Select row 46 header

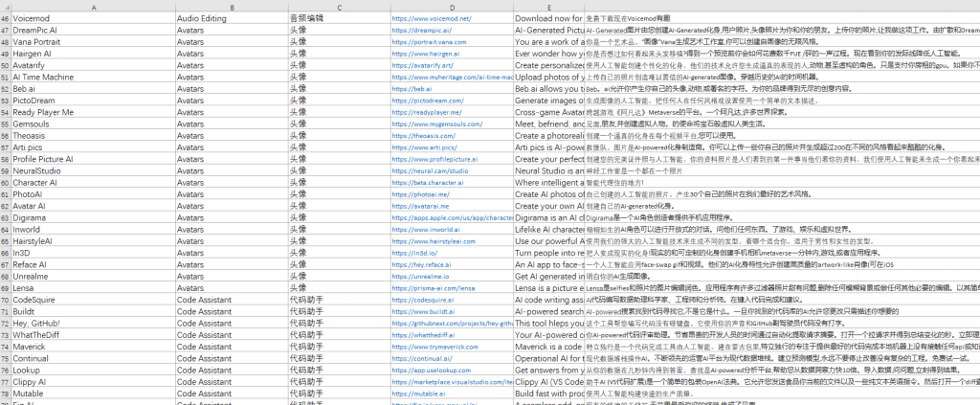click(5, 19)
